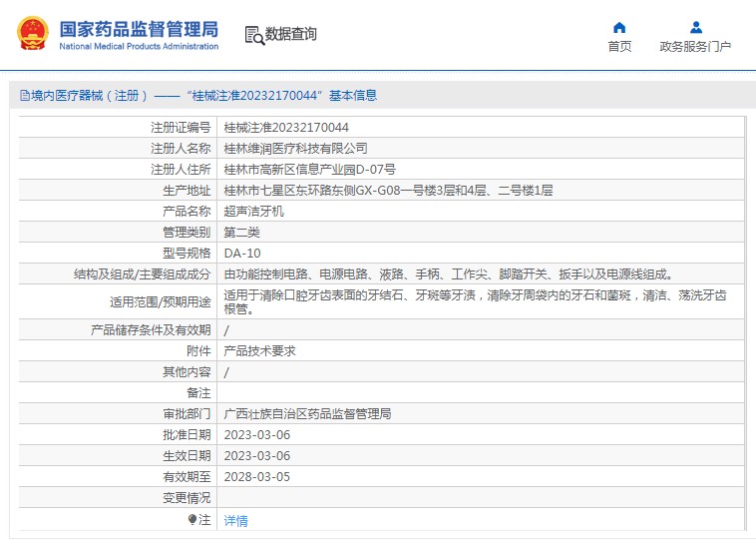756x540 pixels.
Task: Click 注册人名称 row label
Action: point(181,149)
